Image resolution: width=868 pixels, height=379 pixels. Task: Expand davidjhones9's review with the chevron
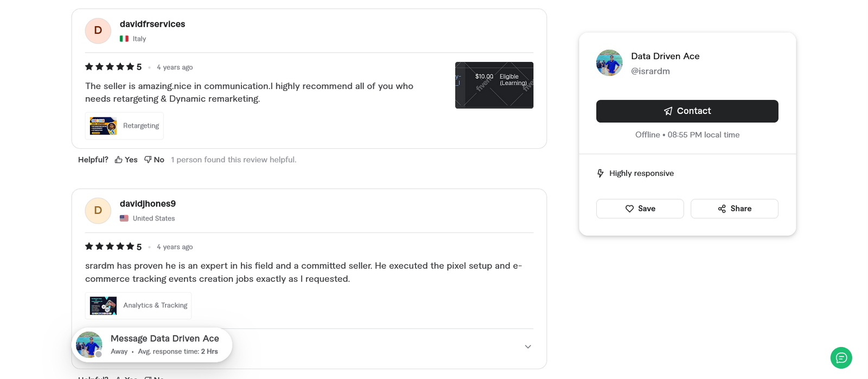coord(527,346)
